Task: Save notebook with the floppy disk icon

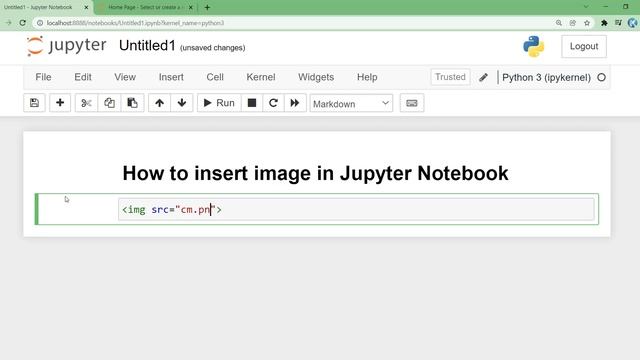Action: [34, 103]
